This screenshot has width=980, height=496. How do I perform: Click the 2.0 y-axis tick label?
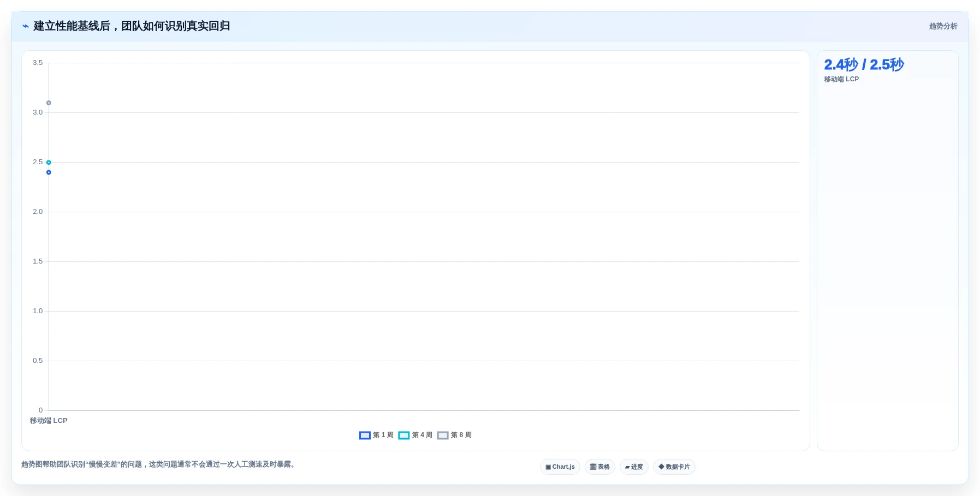click(38, 212)
